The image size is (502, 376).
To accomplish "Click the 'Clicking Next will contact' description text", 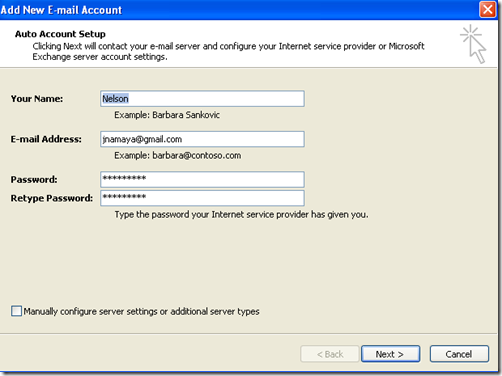I will (228, 51).
